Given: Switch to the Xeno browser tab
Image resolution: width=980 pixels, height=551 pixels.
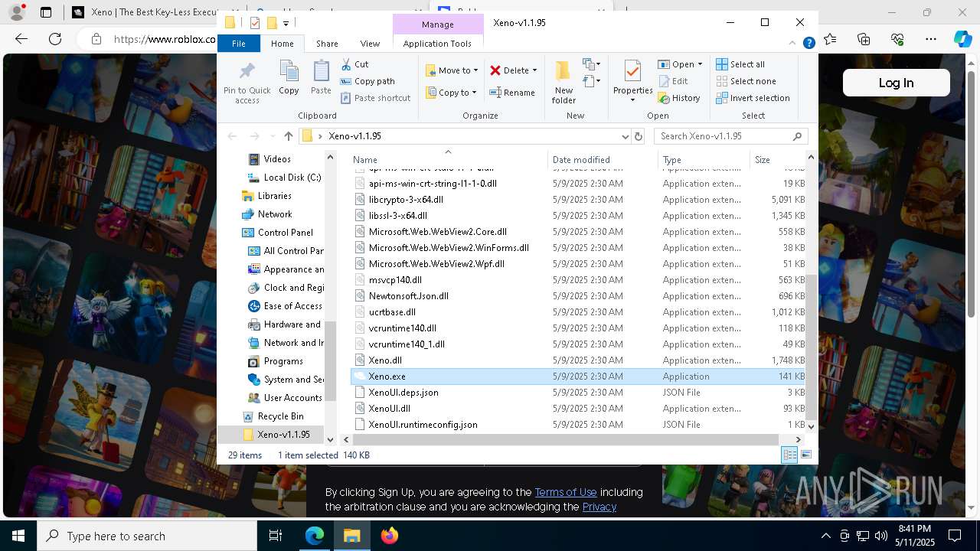Looking at the screenshot, I should point(145,12).
